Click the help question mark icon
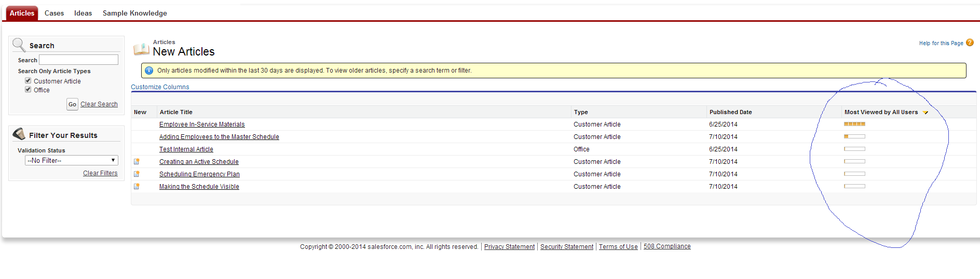Viewport: 980px width, 279px height. 970,43
